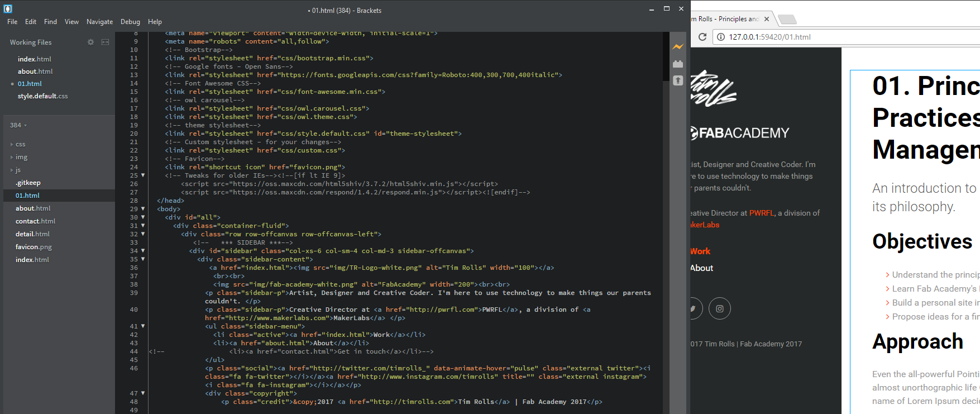Click the Brackets app icon in title bar
Viewport: 980px width, 414px height.
click(8, 8)
